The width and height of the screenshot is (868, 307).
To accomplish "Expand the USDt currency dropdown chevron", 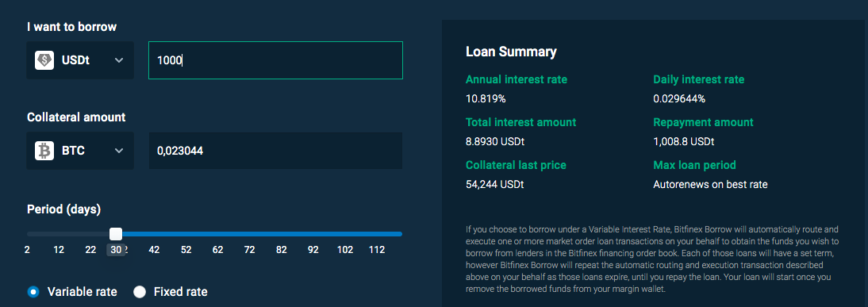I will [119, 60].
